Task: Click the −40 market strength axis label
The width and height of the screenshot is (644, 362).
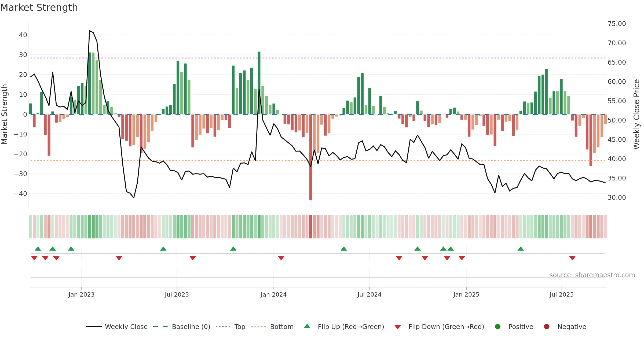Action: tap(21, 194)
